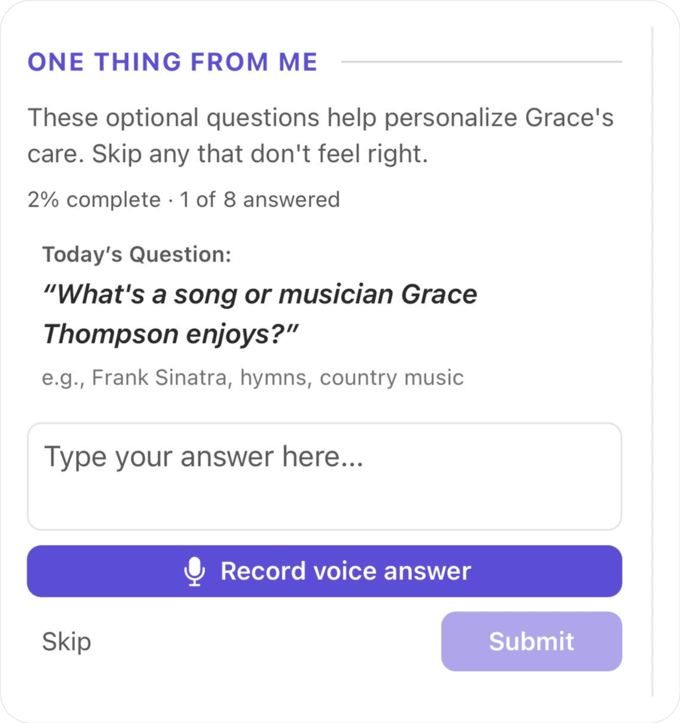This screenshot has width=680, height=723.
Task: Select the 'Today's Question:' label
Action: (137, 255)
